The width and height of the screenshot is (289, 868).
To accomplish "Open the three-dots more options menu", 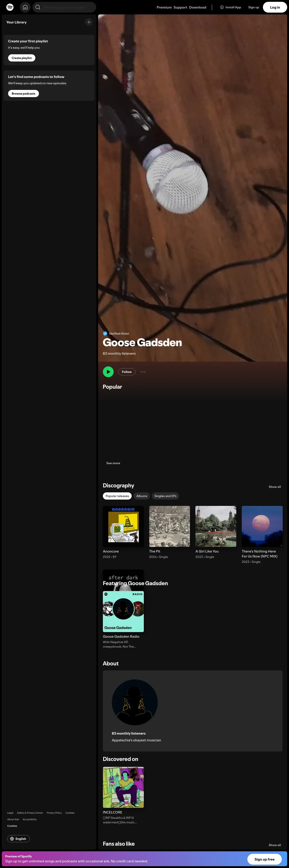I will 143,372.
